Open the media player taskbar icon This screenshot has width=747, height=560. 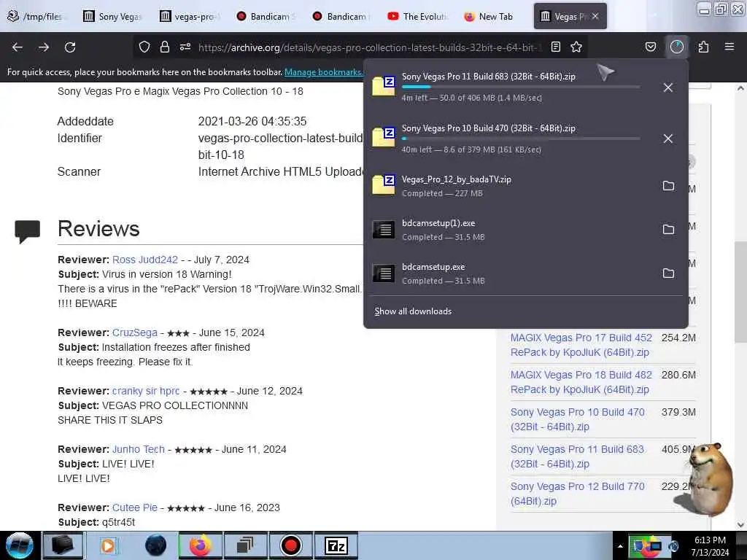[109, 545]
